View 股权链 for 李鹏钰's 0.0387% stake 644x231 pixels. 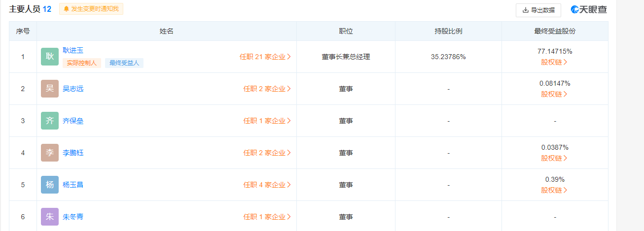554,158
